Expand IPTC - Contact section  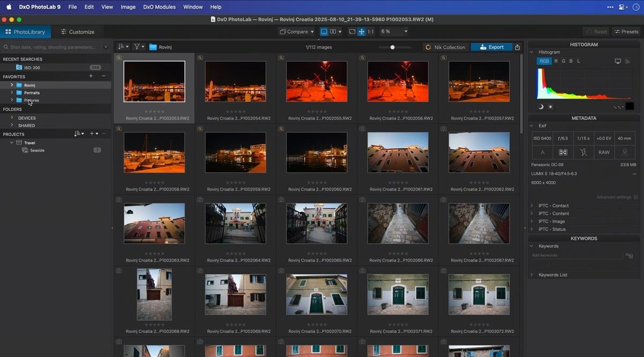point(532,206)
